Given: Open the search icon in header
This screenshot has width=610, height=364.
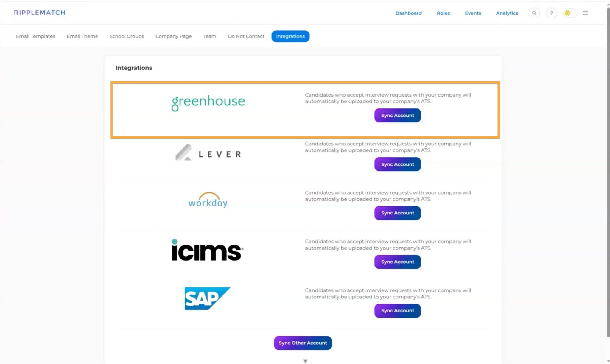Looking at the screenshot, I should point(534,13).
